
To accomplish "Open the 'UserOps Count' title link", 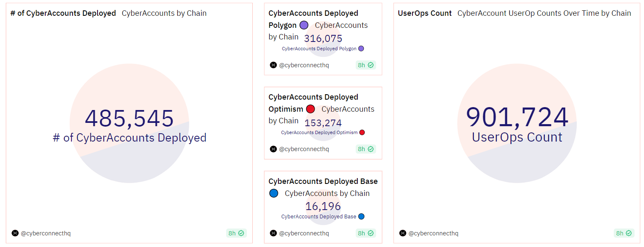I will (424, 13).
